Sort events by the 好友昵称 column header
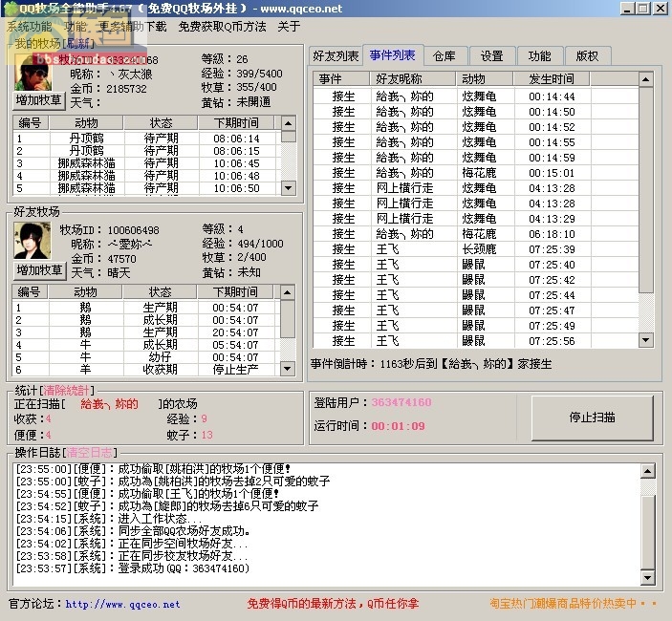The height and width of the screenshot is (621, 672). point(412,78)
